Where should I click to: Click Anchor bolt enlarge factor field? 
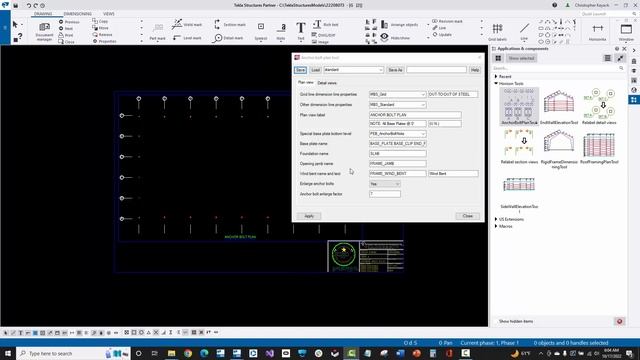pyautogui.click(x=384, y=194)
